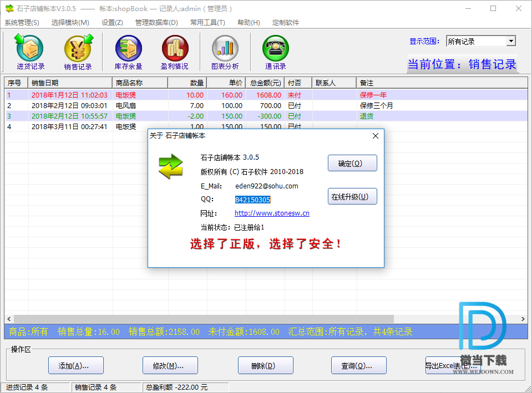Sort by the 联系人 column header
The height and width of the screenshot is (393, 532).
334,83
